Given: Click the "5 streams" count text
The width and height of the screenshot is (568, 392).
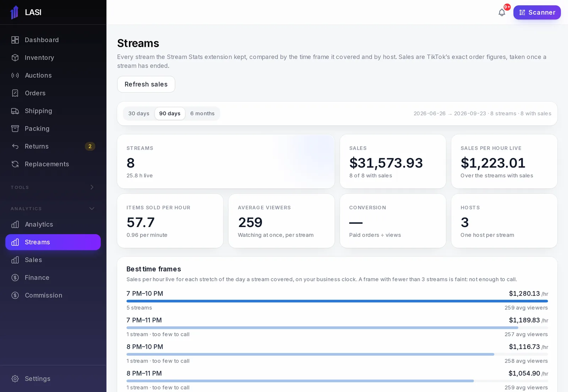Looking at the screenshot, I should pos(139,308).
